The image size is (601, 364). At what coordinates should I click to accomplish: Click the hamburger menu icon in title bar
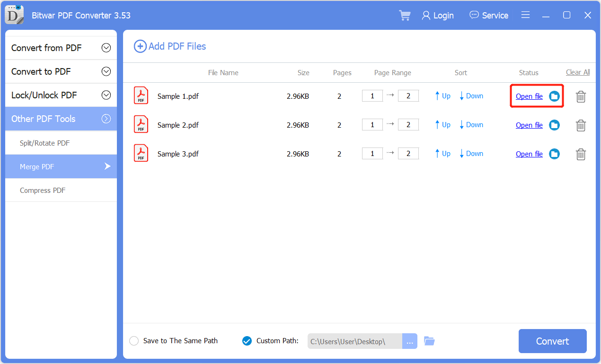(x=525, y=15)
